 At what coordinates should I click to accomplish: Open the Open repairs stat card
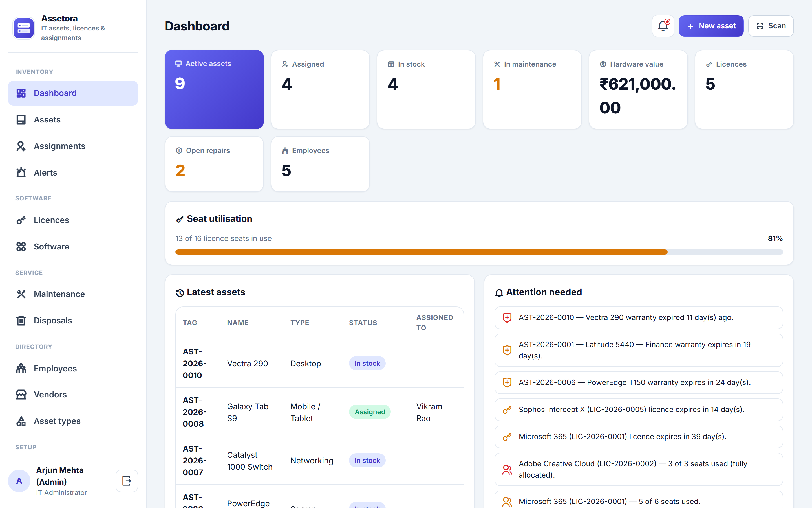[214, 164]
